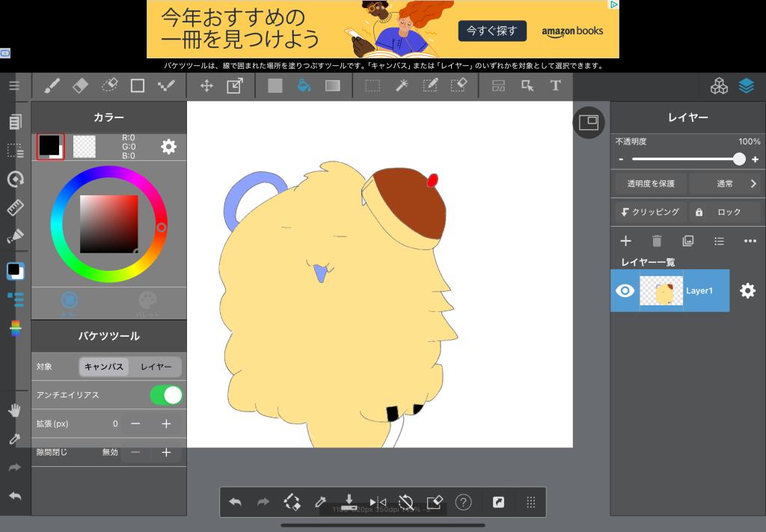Set bucket target to Canvas

[104, 367]
